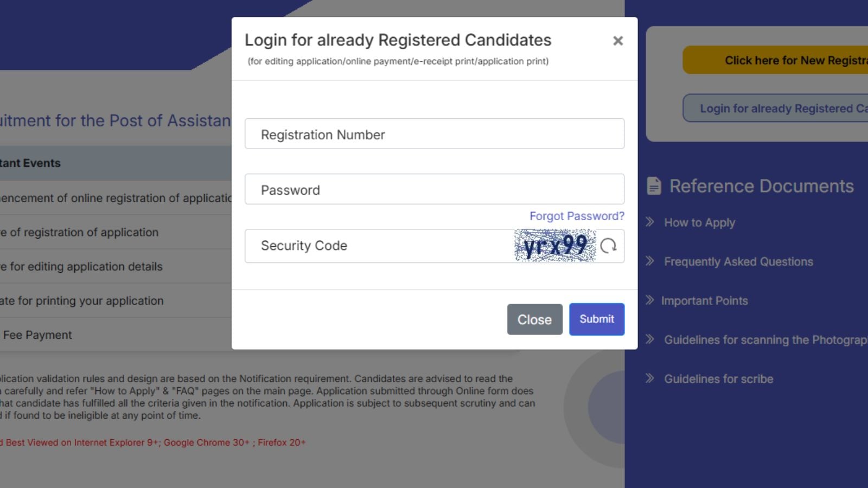The image size is (868, 488).
Task: Focus the Registration Number field
Action: (x=434, y=134)
